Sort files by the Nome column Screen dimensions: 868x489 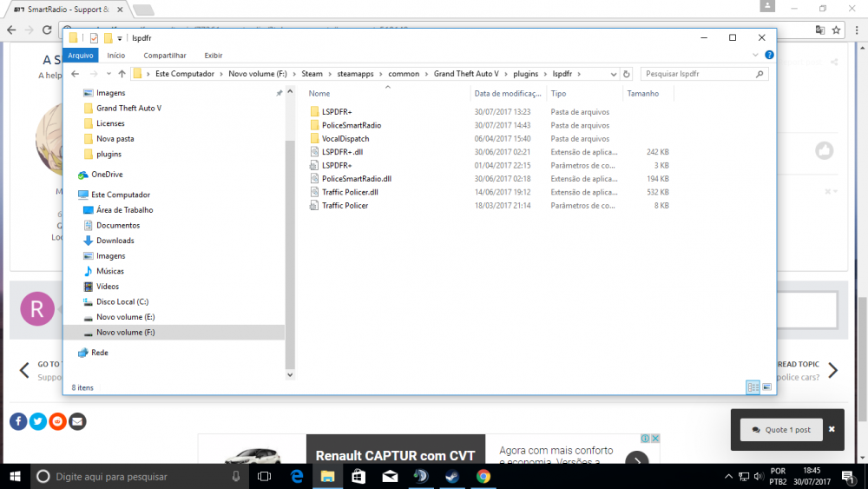click(x=319, y=94)
